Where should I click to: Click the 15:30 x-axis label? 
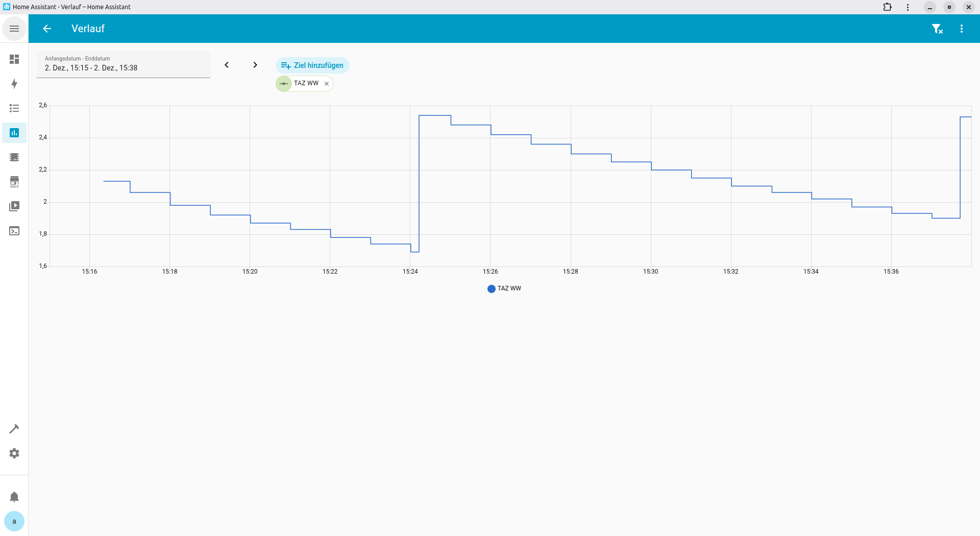(651, 272)
